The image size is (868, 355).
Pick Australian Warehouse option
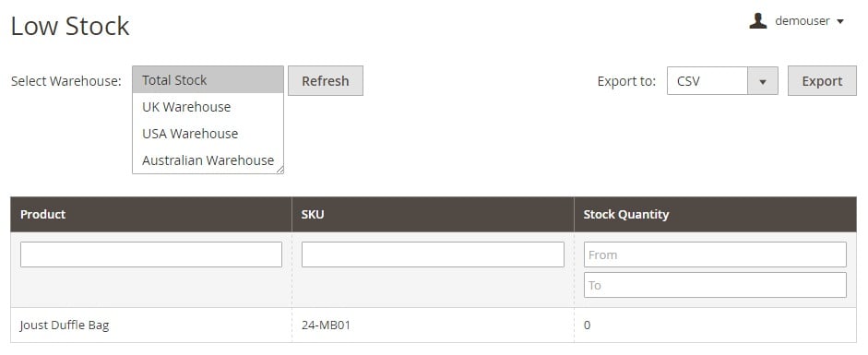click(208, 160)
